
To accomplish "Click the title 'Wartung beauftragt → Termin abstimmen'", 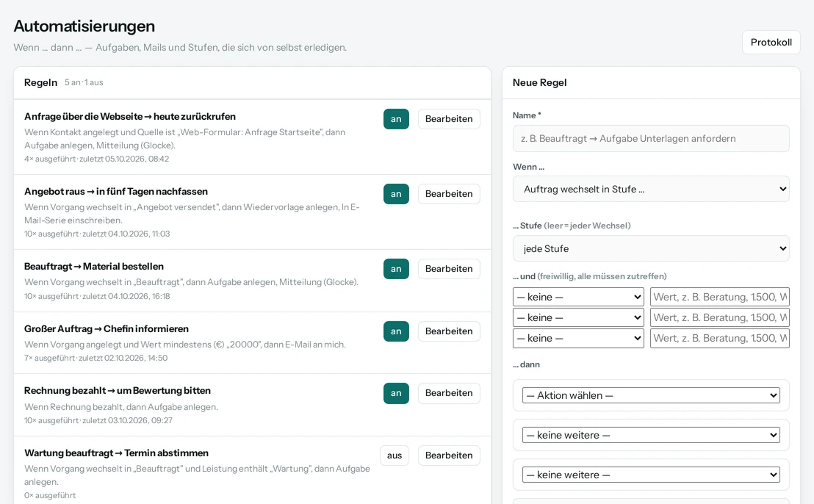I will click(116, 453).
